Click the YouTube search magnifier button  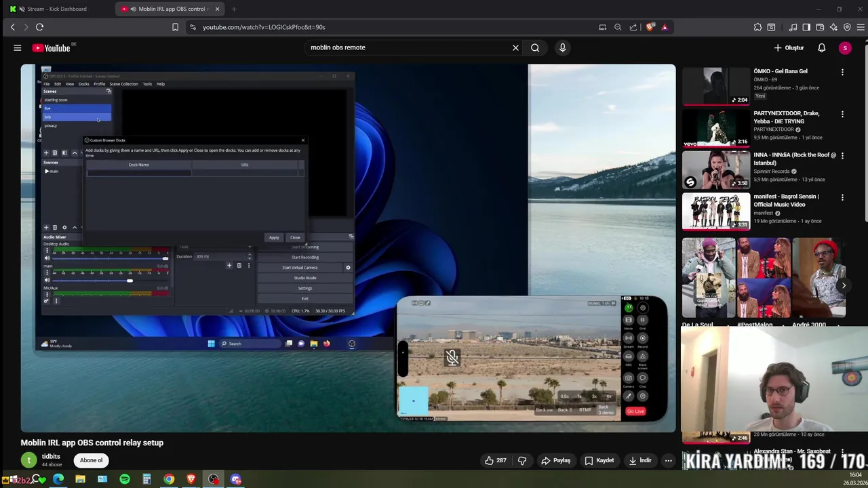[x=535, y=47]
